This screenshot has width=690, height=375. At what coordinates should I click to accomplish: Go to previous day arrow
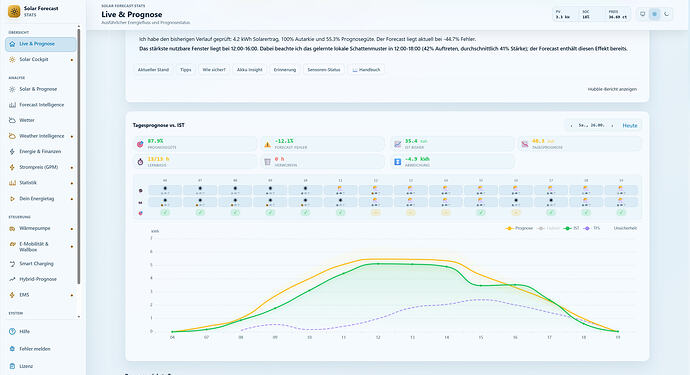click(571, 126)
